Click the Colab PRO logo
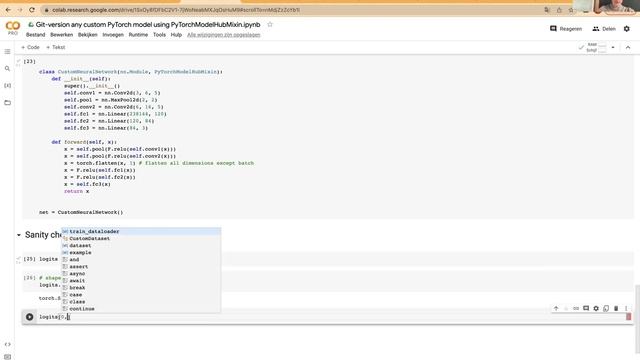Image resolution: width=640 pixels, height=360 pixels. click(13, 28)
